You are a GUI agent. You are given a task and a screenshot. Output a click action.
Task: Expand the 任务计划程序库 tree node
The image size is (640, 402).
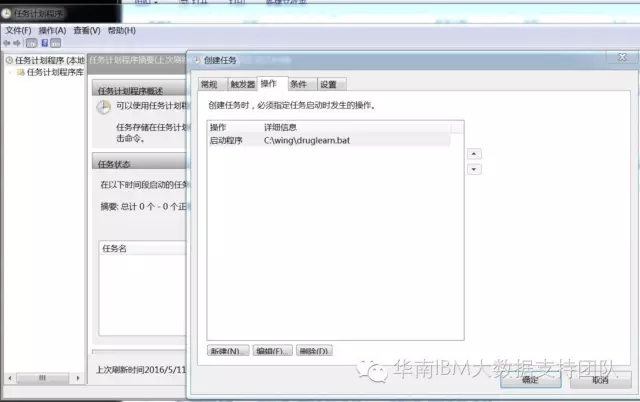(x=10, y=72)
